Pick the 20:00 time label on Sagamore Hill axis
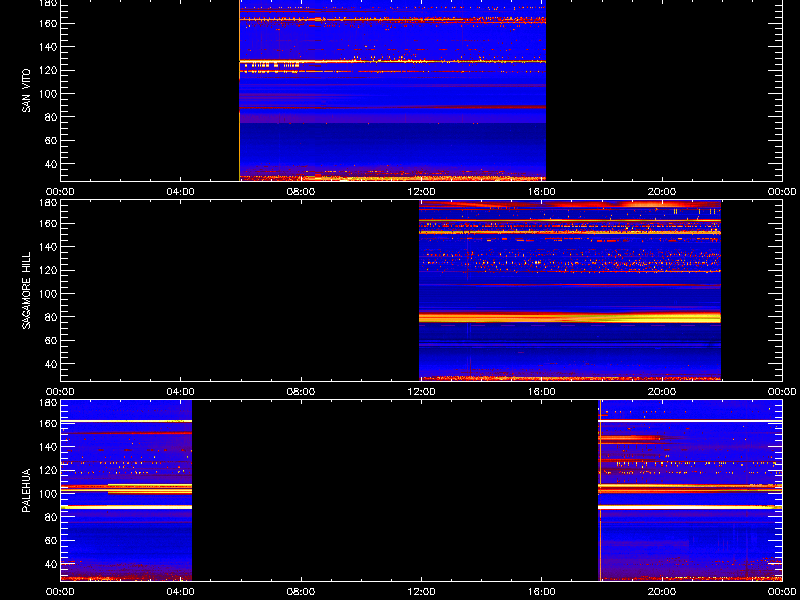This screenshot has width=800, height=600. pyautogui.click(x=662, y=392)
